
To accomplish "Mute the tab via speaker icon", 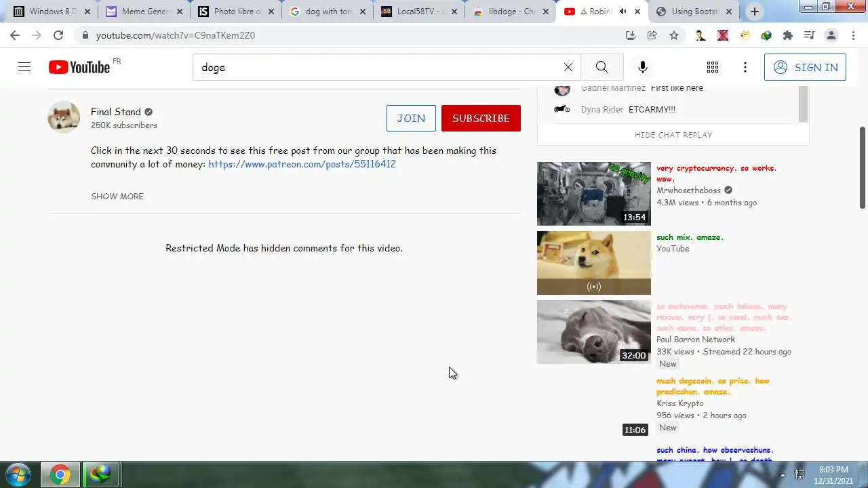I will tap(623, 12).
